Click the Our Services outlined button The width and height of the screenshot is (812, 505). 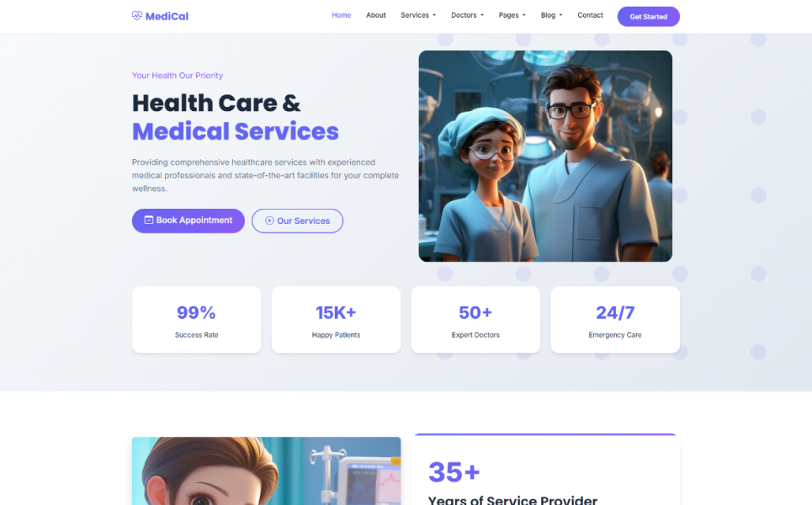point(297,221)
